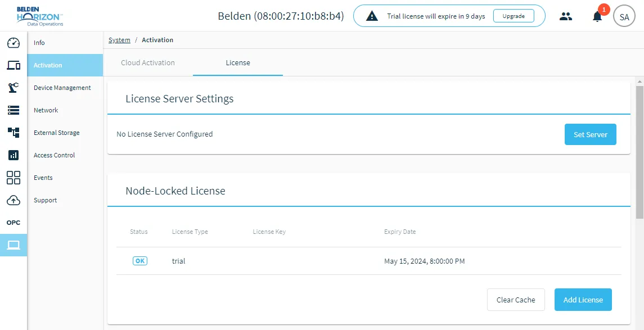This screenshot has width=644, height=330.
Task: Open the dashboard gauge icon in sidebar
Action: pos(13,43)
